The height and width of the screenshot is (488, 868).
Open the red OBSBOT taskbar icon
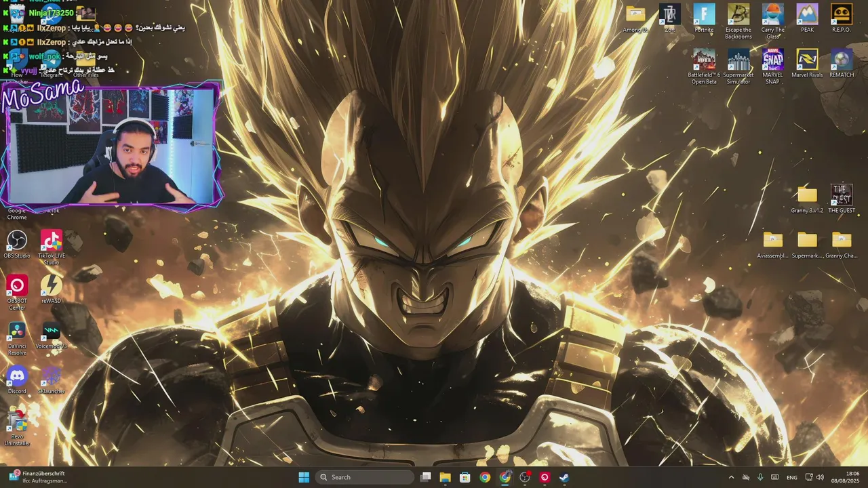[x=545, y=477]
